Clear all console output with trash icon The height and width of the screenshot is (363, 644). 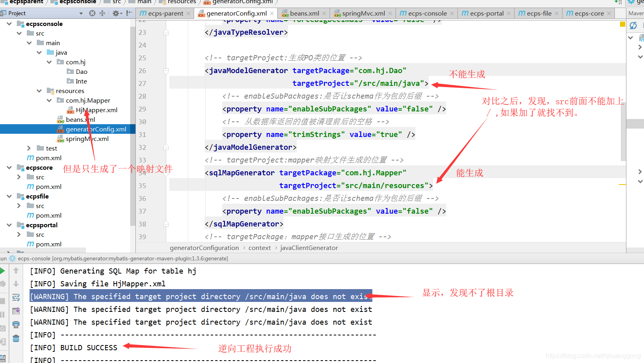pyautogui.click(x=16, y=338)
